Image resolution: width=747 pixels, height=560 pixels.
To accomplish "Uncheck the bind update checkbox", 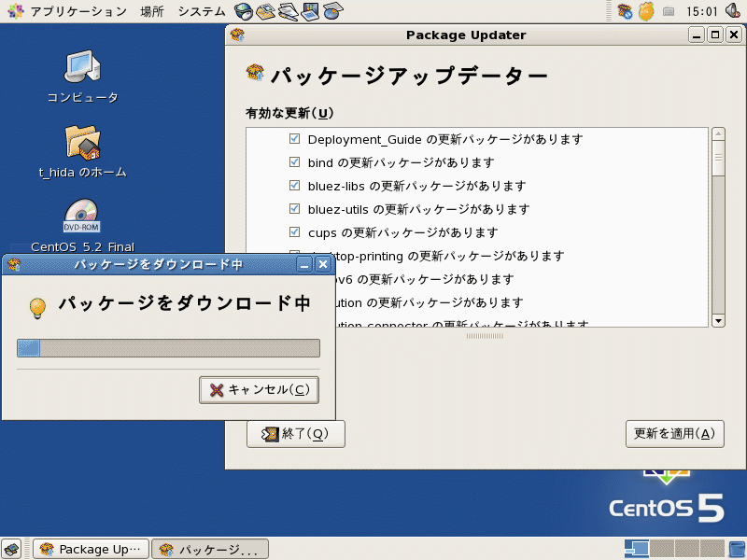I will (x=294, y=161).
